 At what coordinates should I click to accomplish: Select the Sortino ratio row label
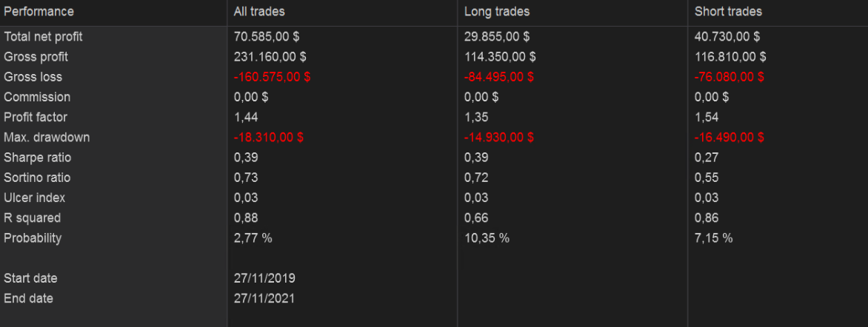tap(38, 178)
